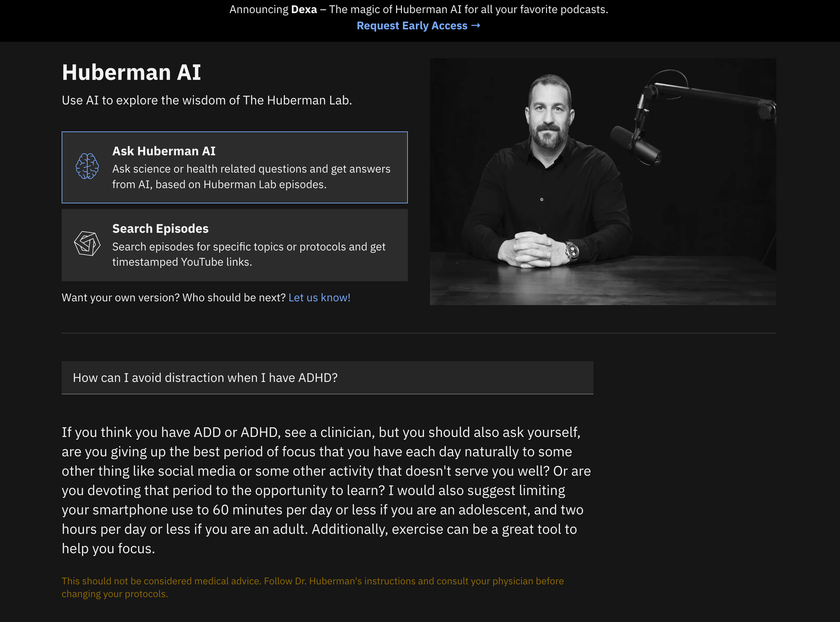Click the Huberman portrait photo
The height and width of the screenshot is (622, 840).
pyautogui.click(x=603, y=182)
